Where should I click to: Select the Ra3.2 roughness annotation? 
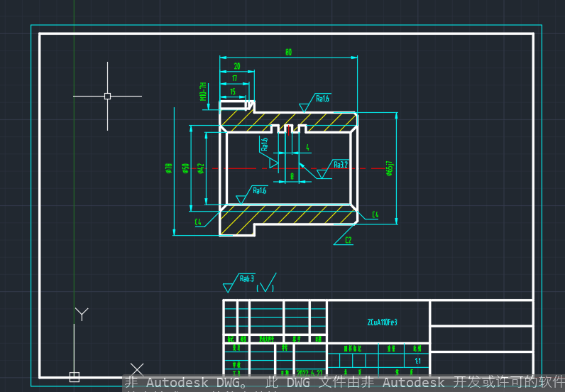(341, 165)
